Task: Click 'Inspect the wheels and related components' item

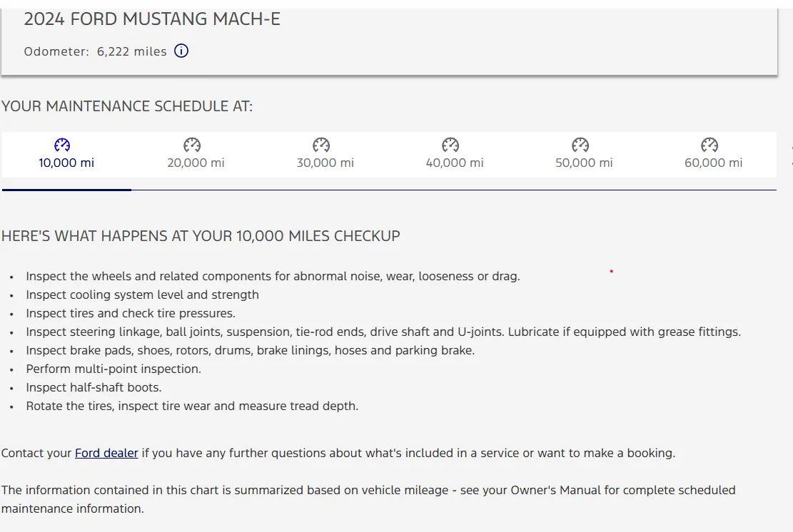Action: (273, 277)
